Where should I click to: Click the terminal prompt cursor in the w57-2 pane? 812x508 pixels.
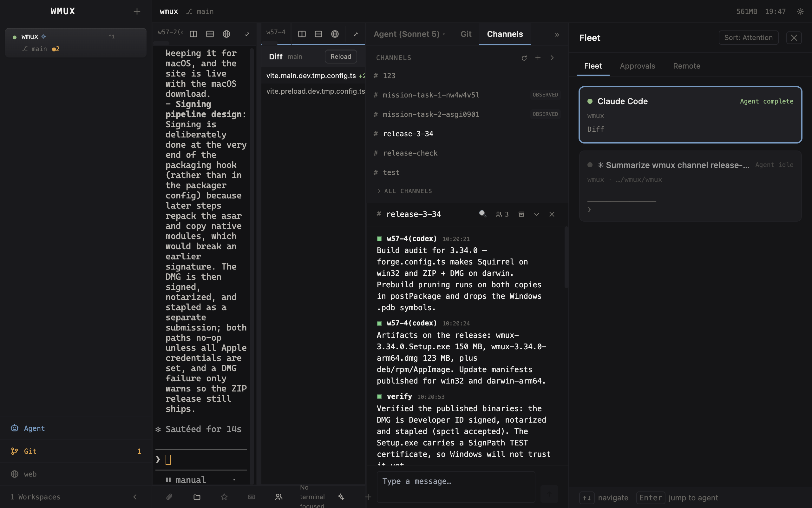pyautogui.click(x=168, y=459)
